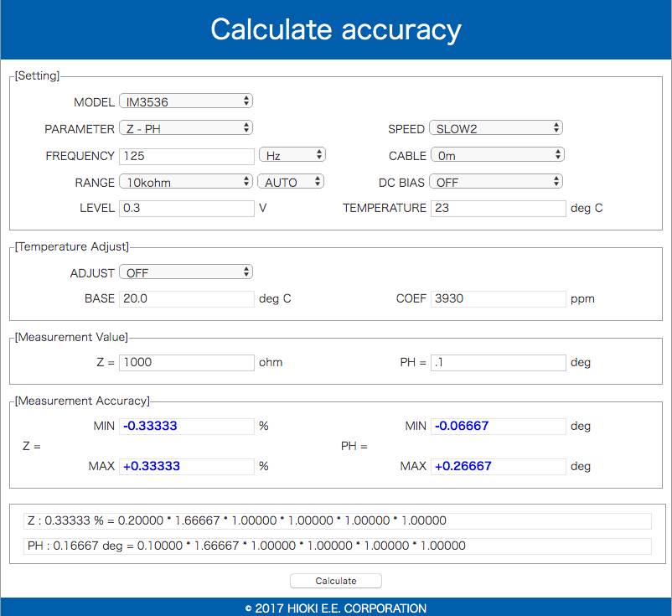672x616 pixels.
Task: Click the PH measurement value field containing .1
Action: coord(498,363)
